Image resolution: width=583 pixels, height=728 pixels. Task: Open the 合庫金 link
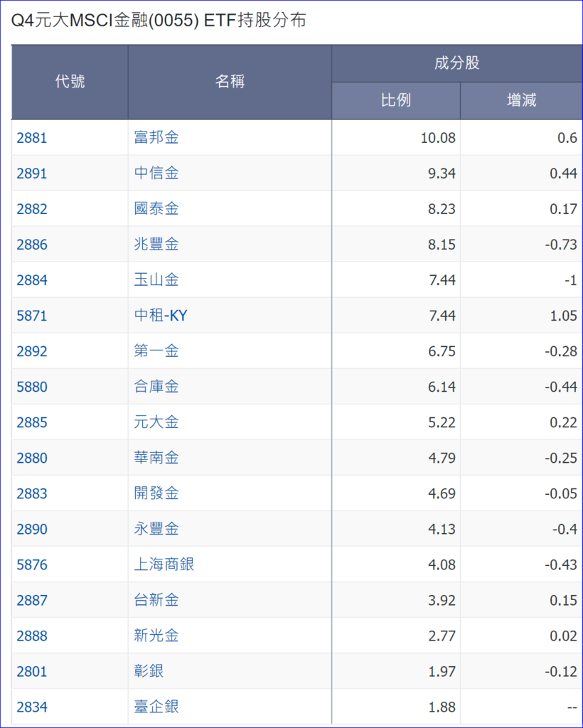156,387
